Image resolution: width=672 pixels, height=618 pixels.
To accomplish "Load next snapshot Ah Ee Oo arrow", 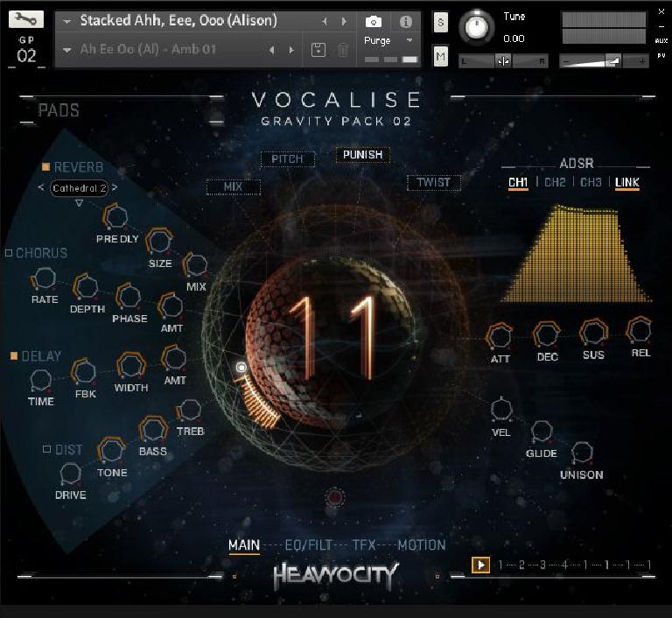I will [x=291, y=50].
